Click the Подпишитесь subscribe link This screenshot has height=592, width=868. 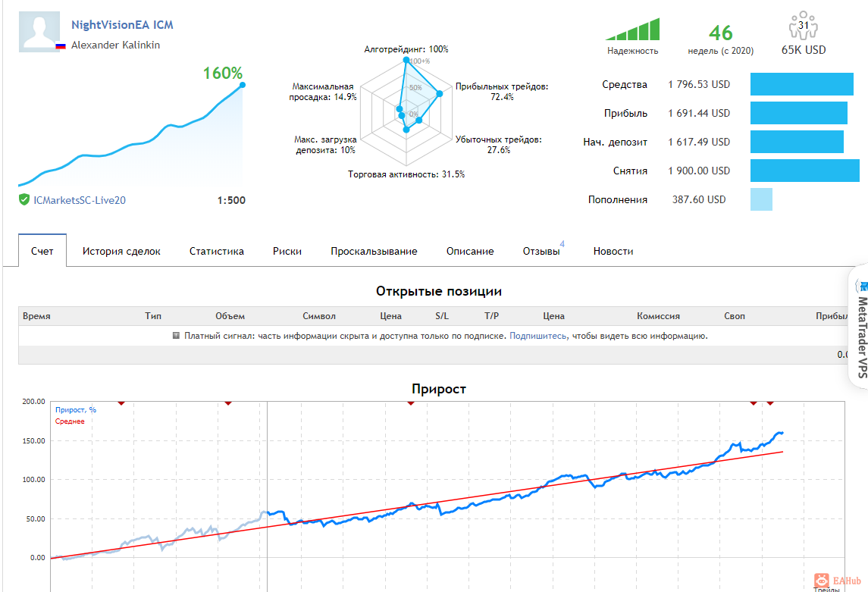(x=538, y=336)
